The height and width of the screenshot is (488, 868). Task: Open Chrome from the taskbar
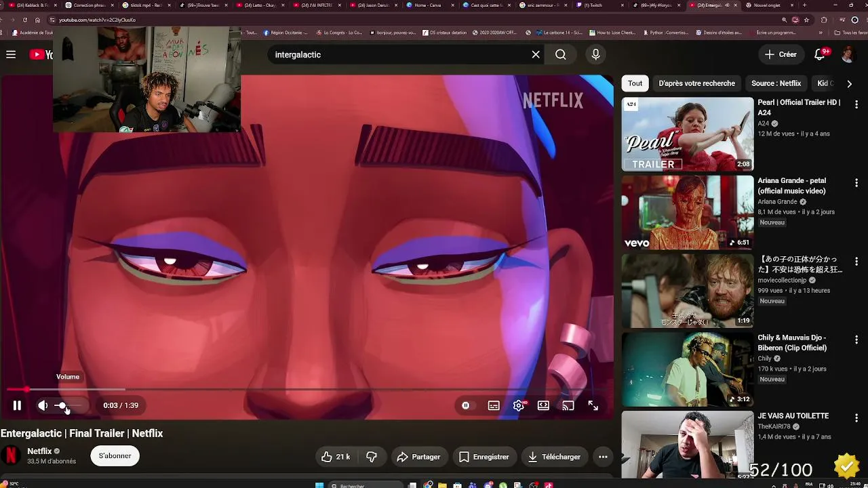(428, 485)
